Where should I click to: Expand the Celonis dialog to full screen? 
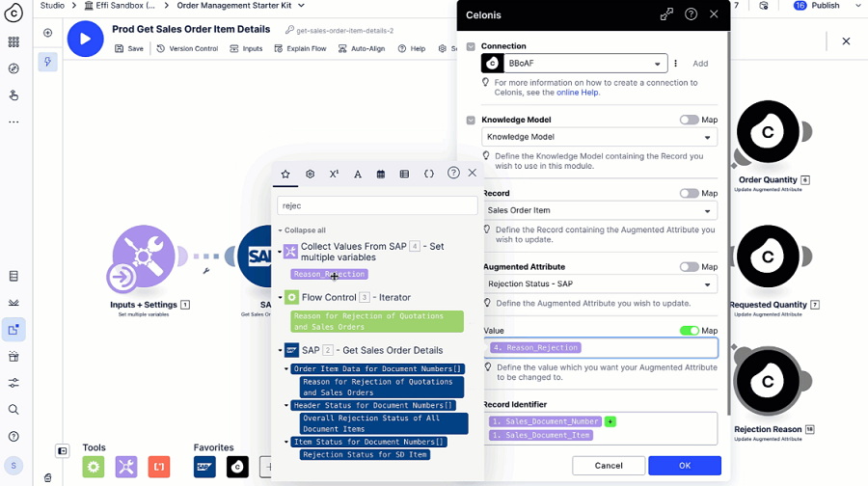pos(666,14)
